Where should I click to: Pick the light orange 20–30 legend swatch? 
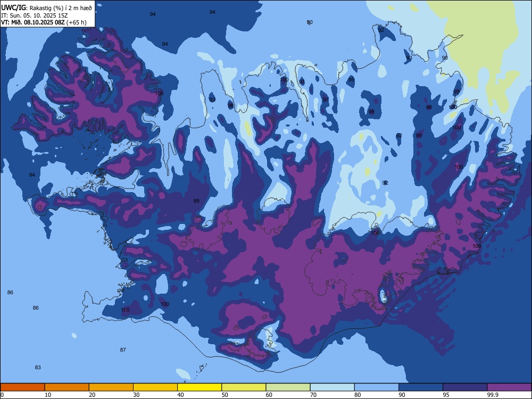(x=111, y=387)
